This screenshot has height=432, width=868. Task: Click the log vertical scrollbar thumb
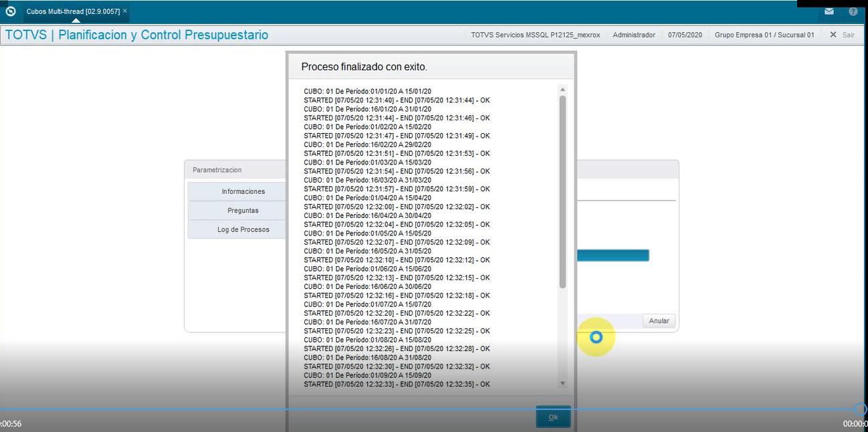point(562,192)
